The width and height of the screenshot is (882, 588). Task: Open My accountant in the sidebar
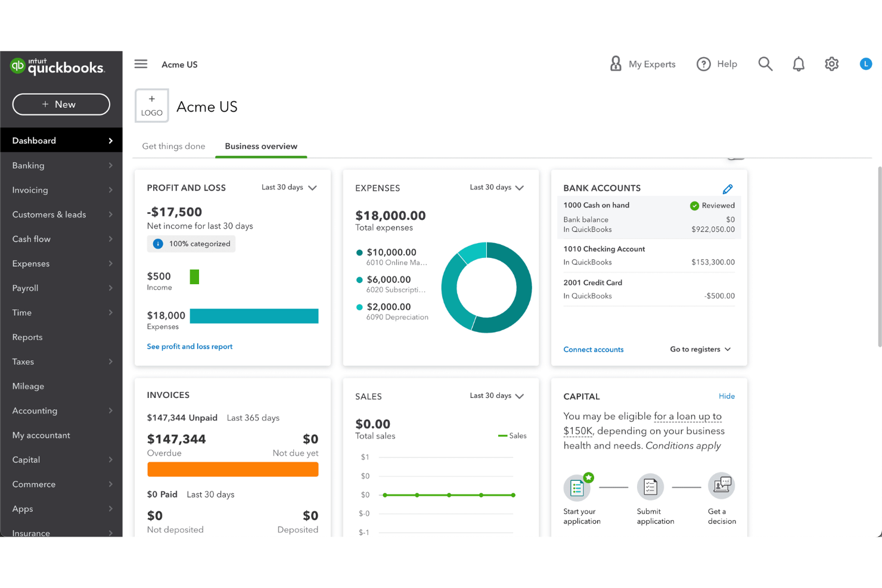[61, 435]
